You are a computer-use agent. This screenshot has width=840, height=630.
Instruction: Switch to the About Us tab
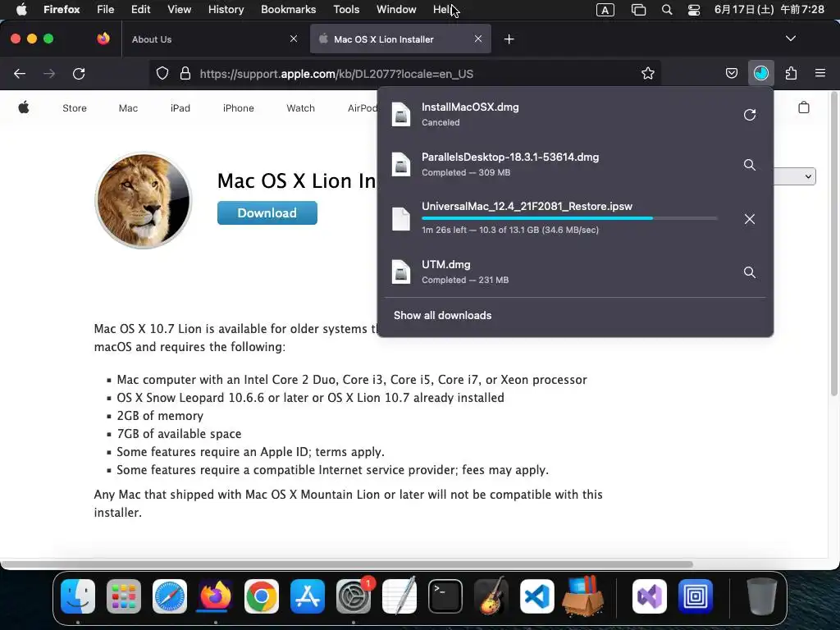click(212, 39)
